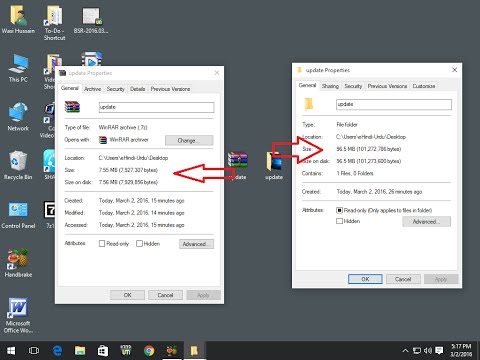The height and width of the screenshot is (360, 480).
Task: Switch to Archive tab in archive properties
Action: click(x=92, y=89)
